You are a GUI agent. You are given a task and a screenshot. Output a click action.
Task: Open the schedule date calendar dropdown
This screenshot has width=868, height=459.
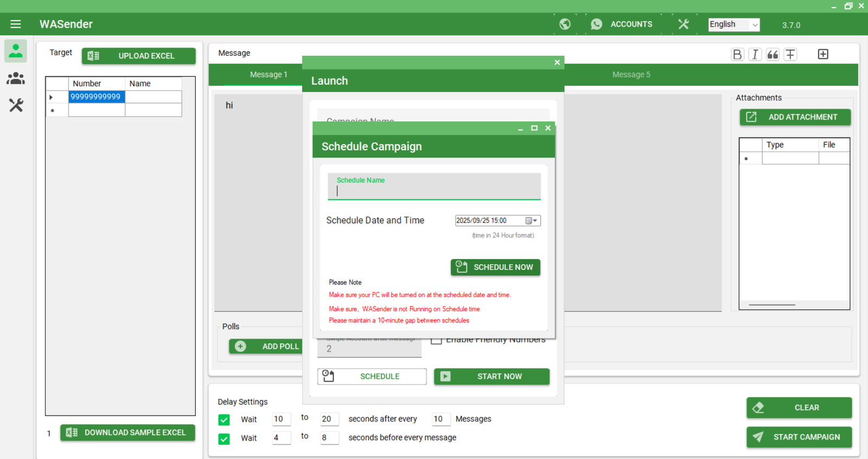click(531, 221)
